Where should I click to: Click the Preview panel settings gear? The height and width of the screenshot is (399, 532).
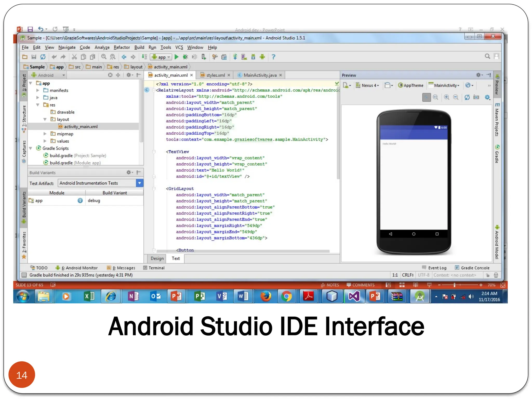pyautogui.click(x=479, y=75)
